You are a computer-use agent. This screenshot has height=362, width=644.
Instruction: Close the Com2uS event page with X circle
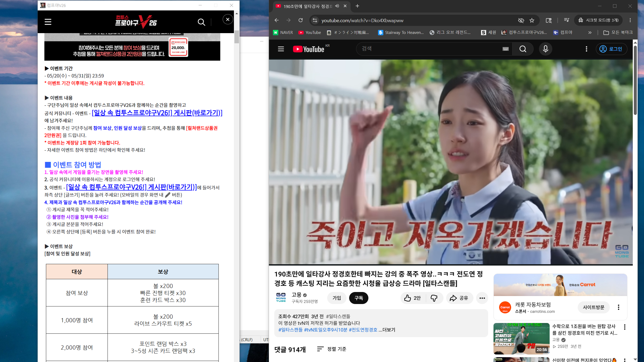tap(228, 19)
